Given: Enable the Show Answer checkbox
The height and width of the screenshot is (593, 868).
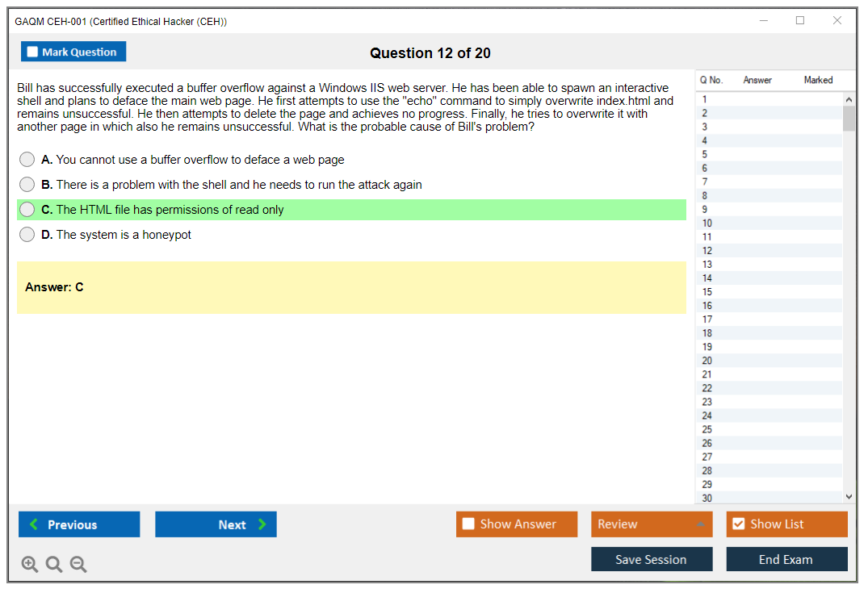Looking at the screenshot, I should pyautogui.click(x=468, y=524).
